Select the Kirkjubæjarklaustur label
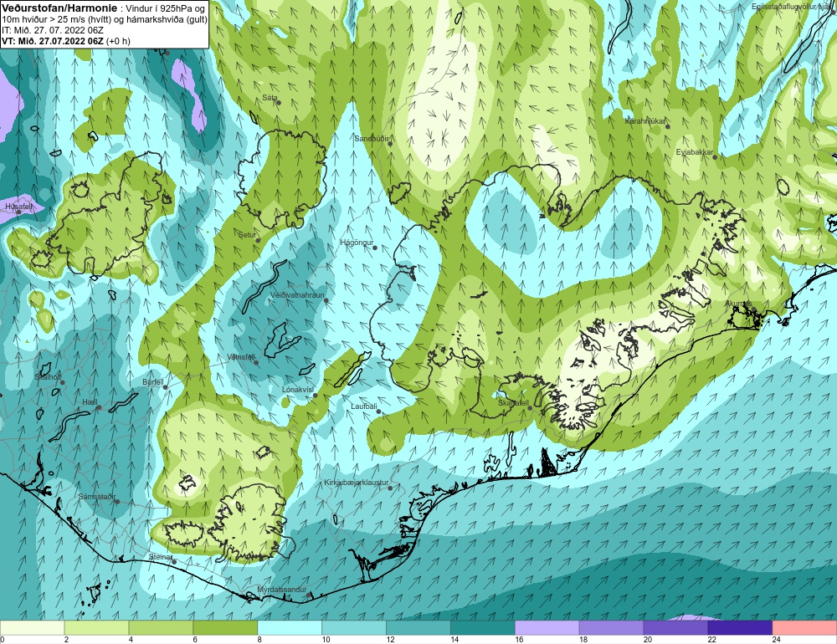 tap(356, 483)
